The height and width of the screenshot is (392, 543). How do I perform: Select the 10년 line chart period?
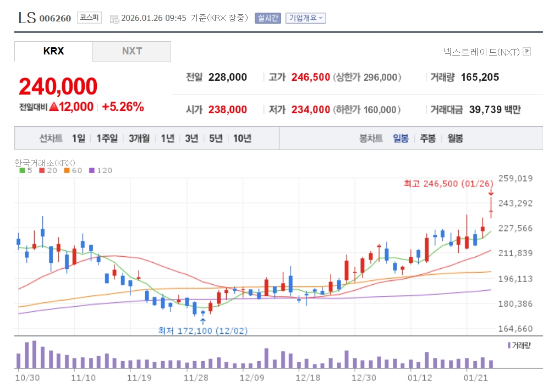(242, 139)
